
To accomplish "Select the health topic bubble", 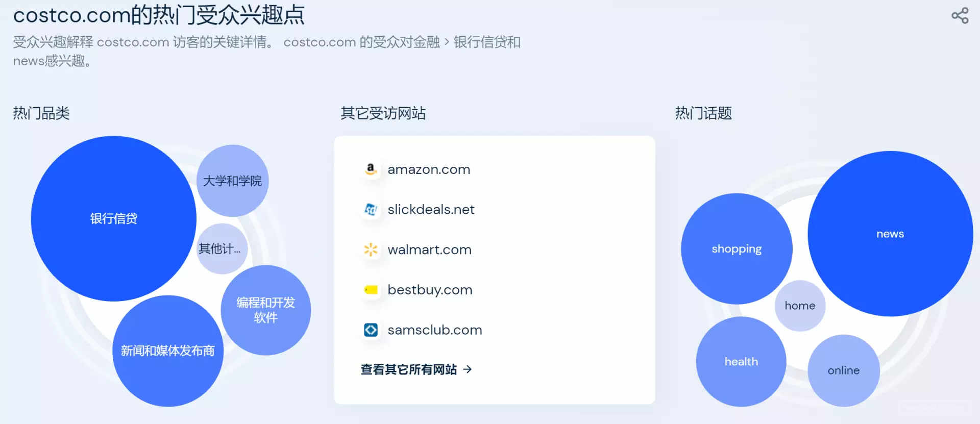I will click(741, 362).
